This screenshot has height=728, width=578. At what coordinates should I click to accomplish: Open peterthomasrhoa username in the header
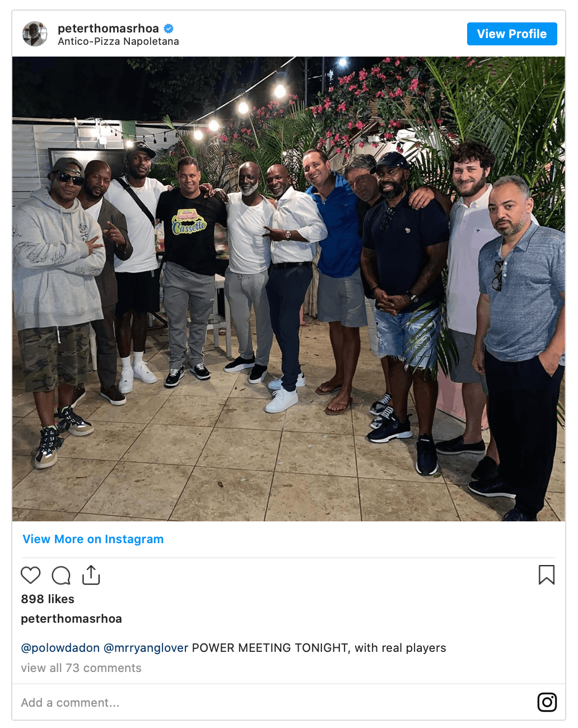108,28
